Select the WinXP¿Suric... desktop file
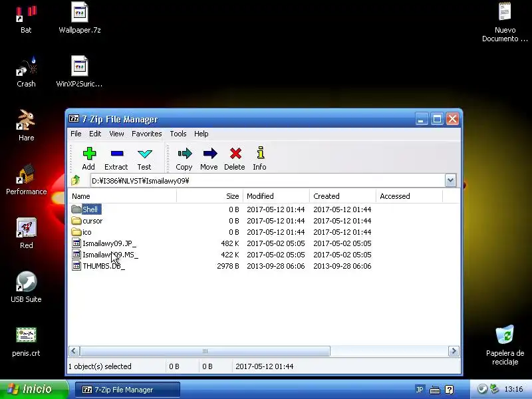Viewport: 532px width, 399px height. pos(79,72)
